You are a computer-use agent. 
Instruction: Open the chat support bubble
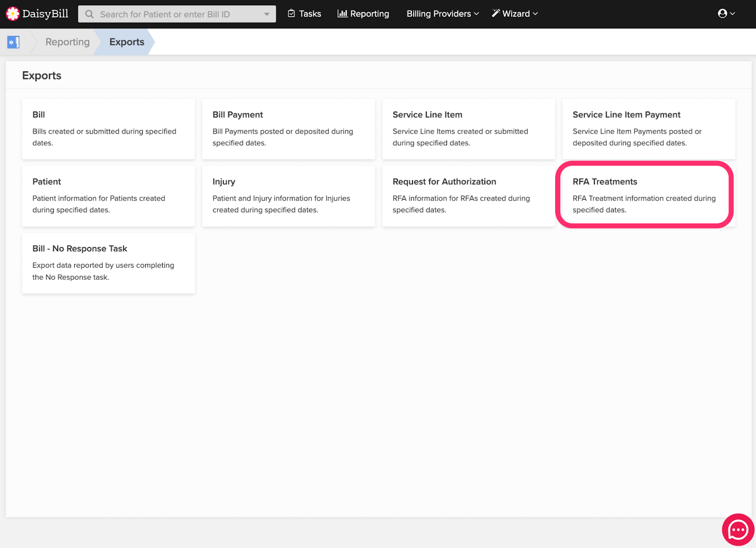[738, 530]
